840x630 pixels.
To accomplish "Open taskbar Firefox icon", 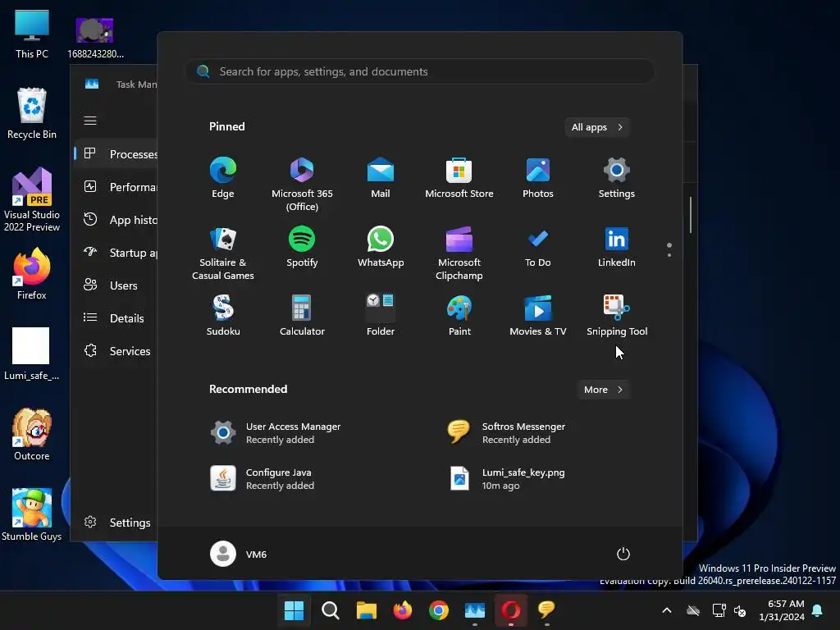I will tap(402, 610).
